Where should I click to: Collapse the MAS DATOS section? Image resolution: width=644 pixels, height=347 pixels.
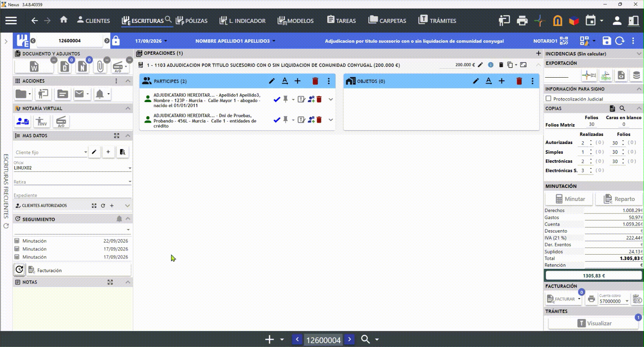tap(128, 135)
